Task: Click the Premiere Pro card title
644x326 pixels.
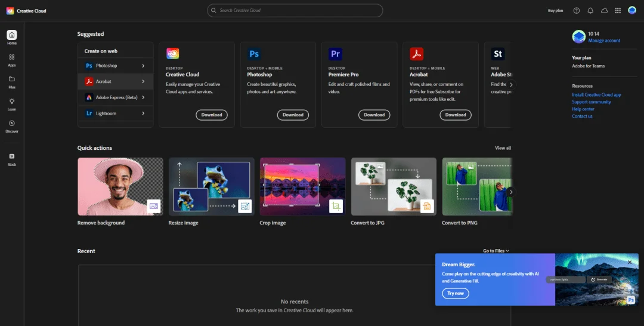Action: coord(343,75)
